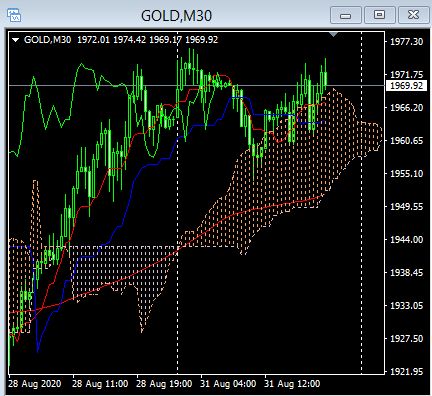Viewport: 432px width, 396px height.
Task: Close the GOLD,M30 chart window
Action: tap(413, 15)
